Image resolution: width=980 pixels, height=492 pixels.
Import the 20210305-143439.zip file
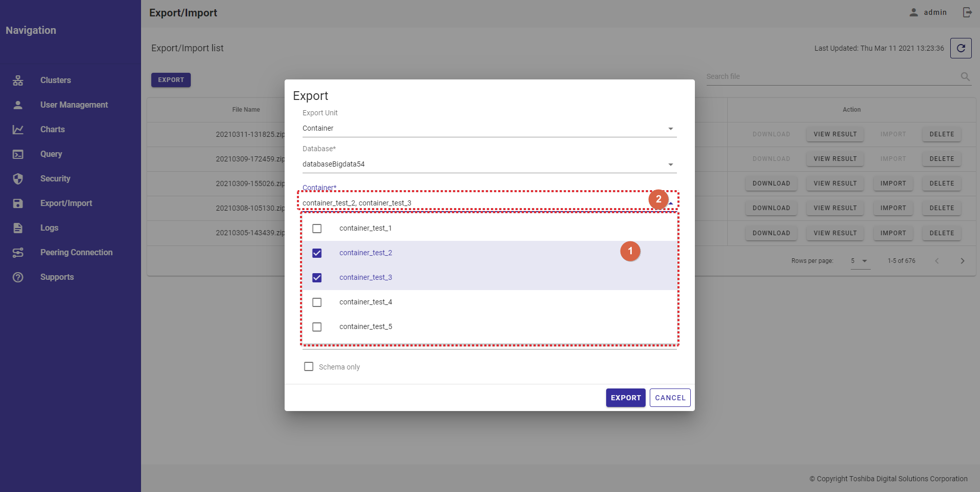pyautogui.click(x=893, y=233)
